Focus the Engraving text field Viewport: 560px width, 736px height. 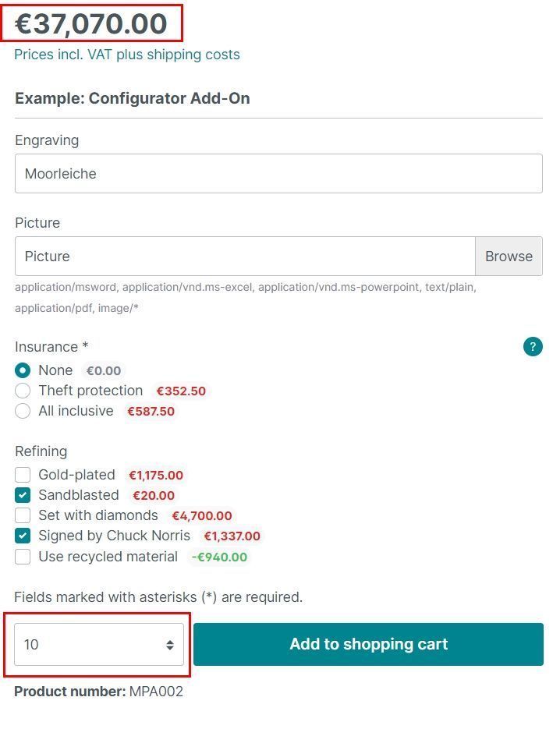pos(278,174)
